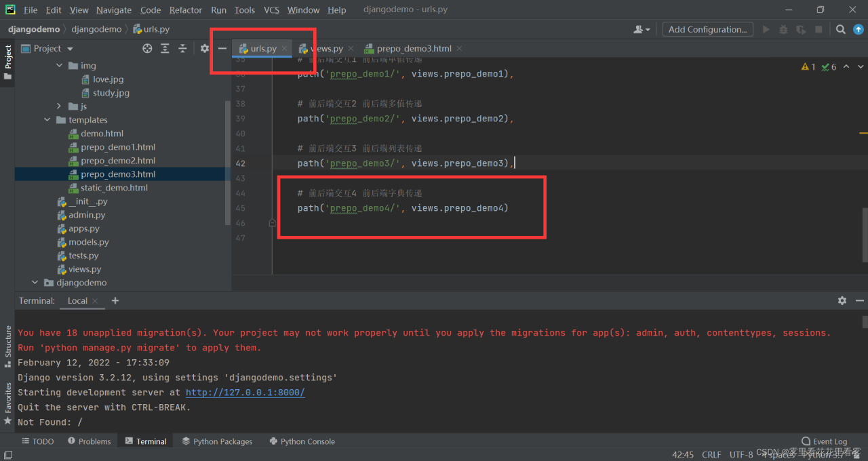The height and width of the screenshot is (461, 868).
Task: Close the urls.py editor tab
Action: (x=284, y=49)
